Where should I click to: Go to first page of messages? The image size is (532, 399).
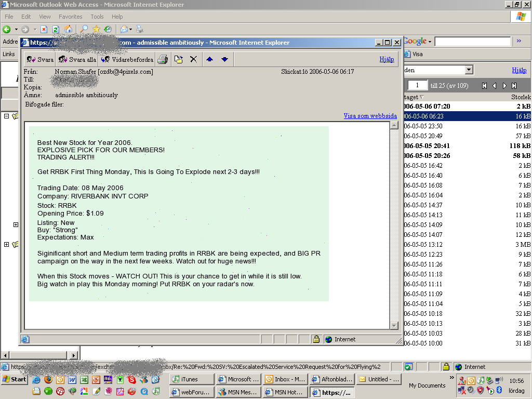pyautogui.click(x=484, y=86)
